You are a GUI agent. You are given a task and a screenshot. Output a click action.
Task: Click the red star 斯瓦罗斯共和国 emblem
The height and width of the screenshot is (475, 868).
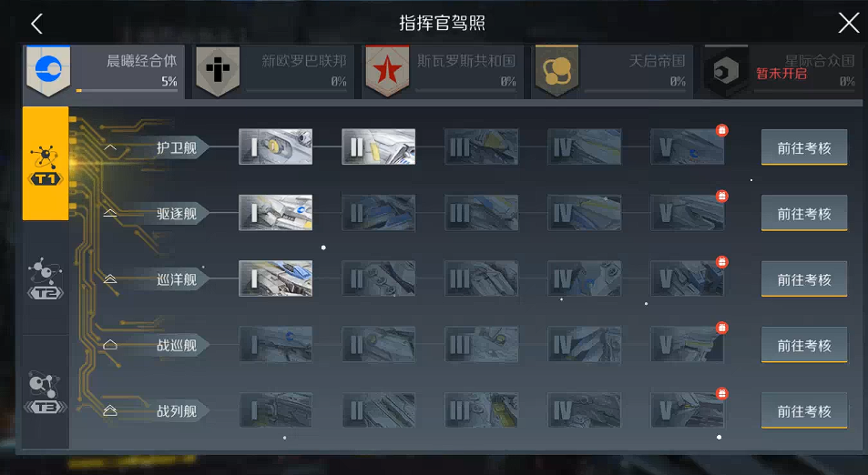(387, 71)
